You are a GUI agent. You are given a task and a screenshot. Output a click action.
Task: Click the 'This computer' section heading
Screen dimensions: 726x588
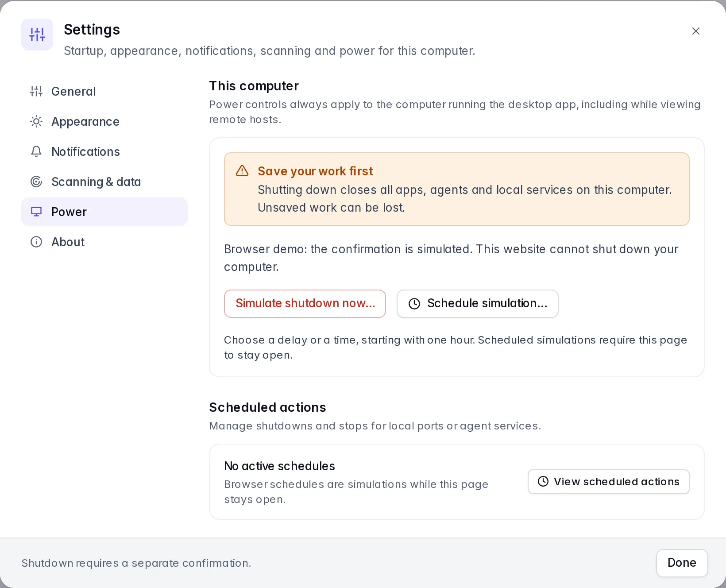pyautogui.click(x=254, y=86)
